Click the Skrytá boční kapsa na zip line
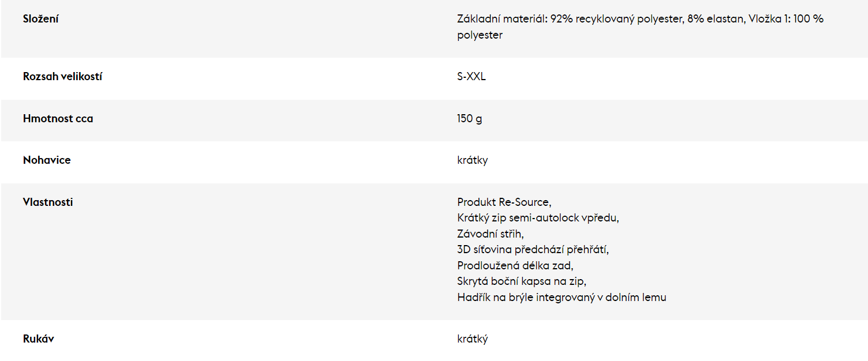This screenshot has height=361, width=868. click(x=522, y=281)
